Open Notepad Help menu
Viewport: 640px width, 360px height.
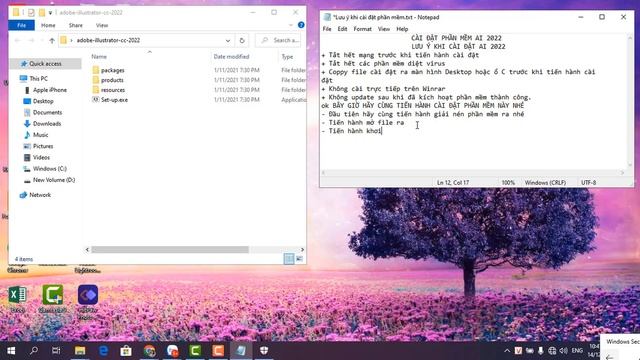point(402,29)
